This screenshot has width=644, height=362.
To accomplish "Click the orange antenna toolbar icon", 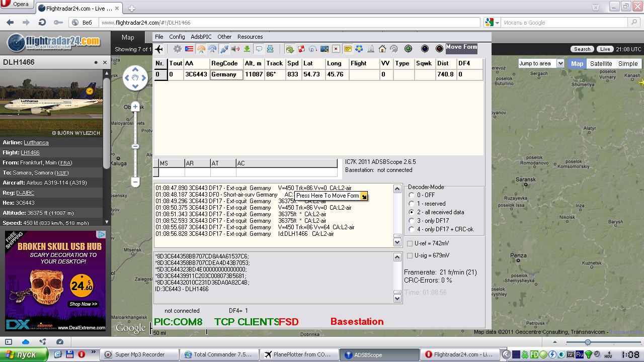I will (201, 49).
